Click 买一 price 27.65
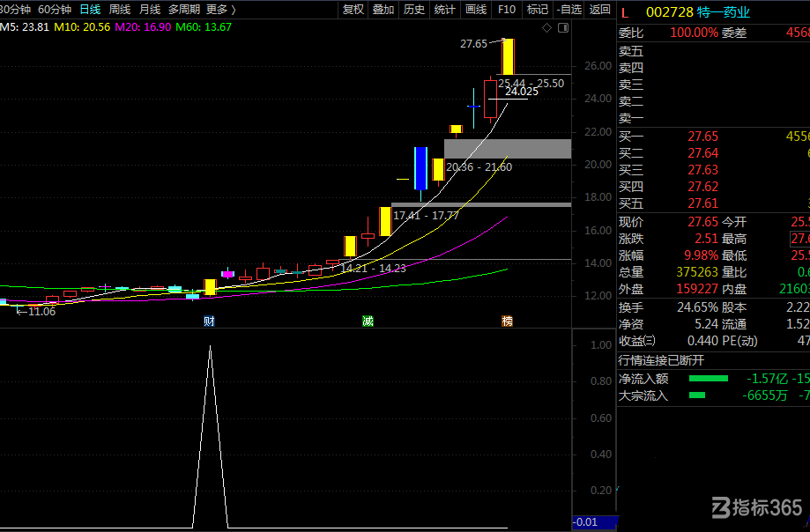Screen dimensions: 810x532 click(702, 137)
